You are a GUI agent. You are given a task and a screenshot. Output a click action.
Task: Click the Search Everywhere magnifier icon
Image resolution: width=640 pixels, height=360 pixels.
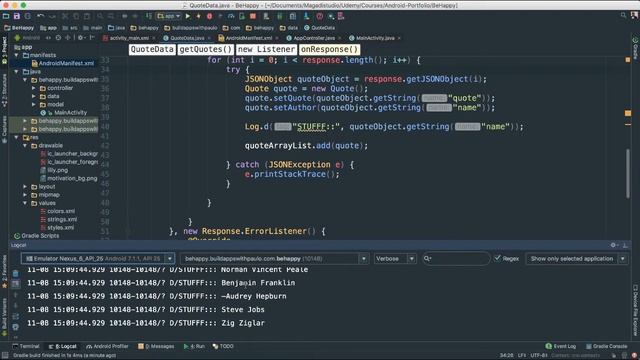pyautogui.click(x=623, y=16)
